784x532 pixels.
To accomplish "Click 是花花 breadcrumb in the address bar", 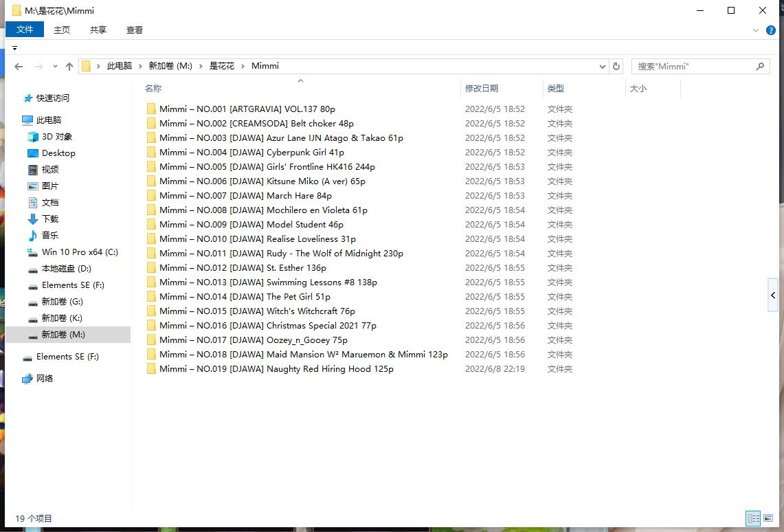I will [x=221, y=66].
